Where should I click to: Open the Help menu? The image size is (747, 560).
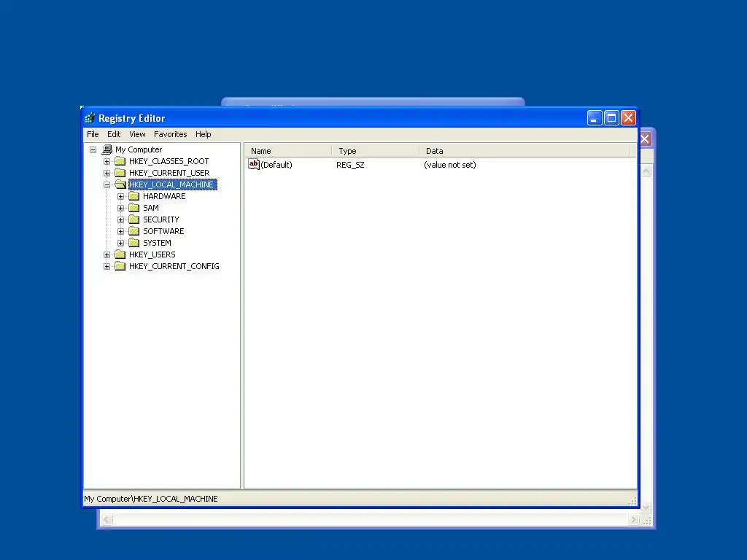point(203,134)
